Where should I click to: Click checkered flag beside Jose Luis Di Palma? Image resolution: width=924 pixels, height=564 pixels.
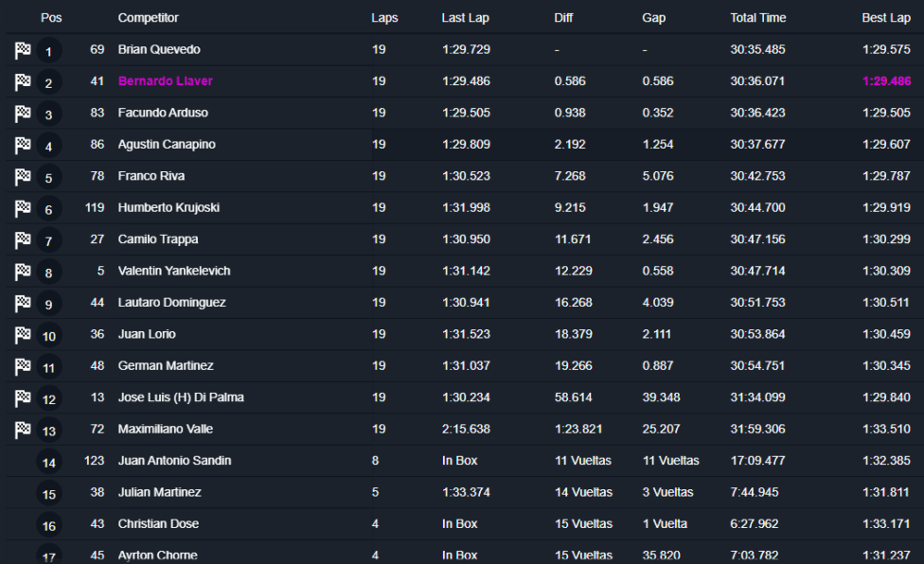pyautogui.click(x=23, y=398)
